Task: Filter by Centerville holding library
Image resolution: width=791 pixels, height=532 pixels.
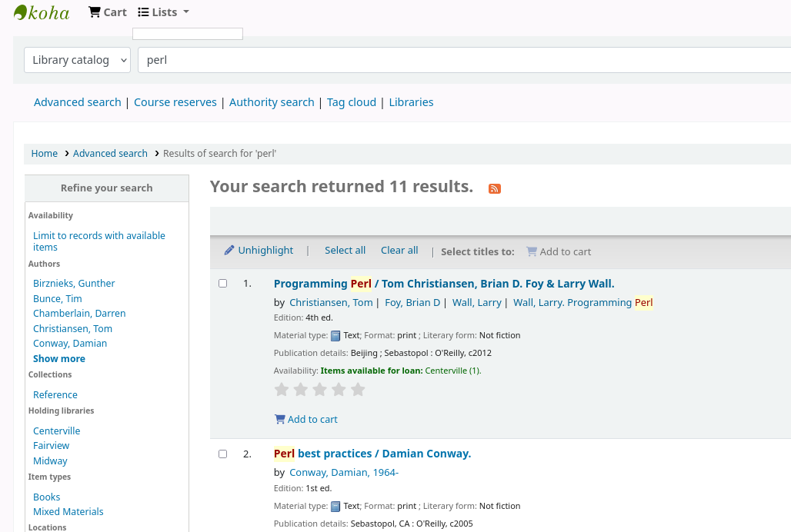Action: 56,431
